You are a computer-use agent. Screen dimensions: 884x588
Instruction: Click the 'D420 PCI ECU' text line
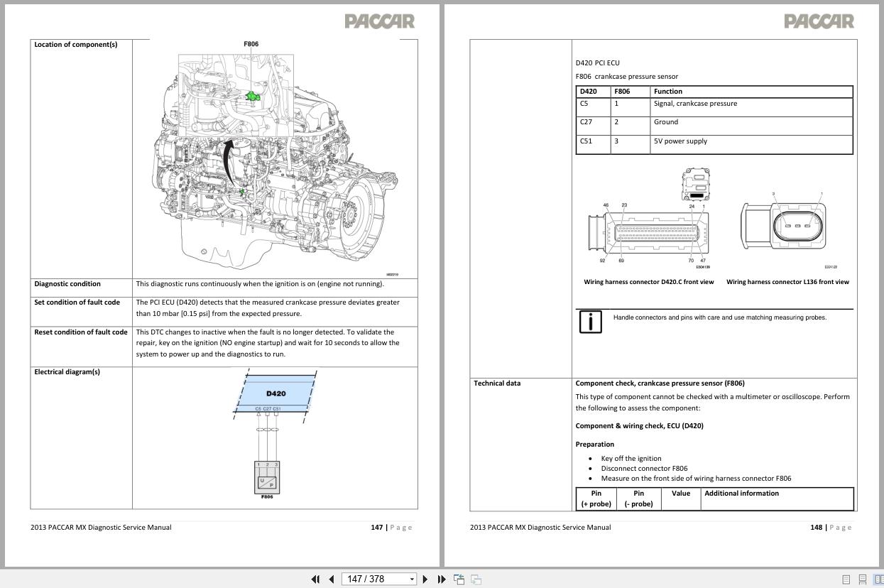597,63
